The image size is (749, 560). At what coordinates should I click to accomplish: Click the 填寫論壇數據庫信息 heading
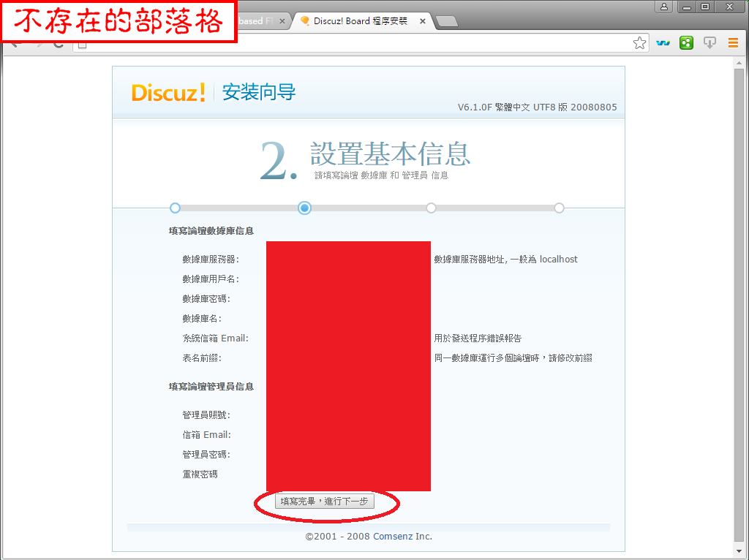tap(211, 231)
